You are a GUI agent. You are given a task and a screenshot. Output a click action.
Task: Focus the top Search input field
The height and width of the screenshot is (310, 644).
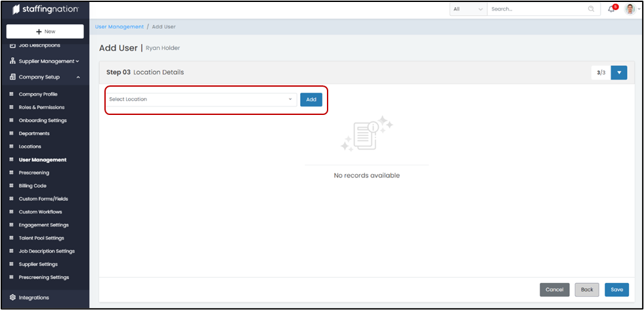click(x=538, y=9)
